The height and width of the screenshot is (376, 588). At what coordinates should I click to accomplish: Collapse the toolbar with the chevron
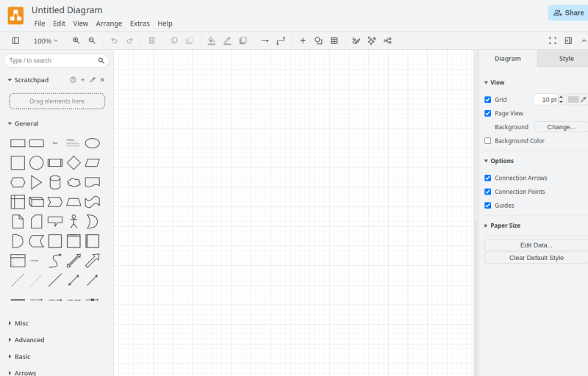(x=584, y=41)
